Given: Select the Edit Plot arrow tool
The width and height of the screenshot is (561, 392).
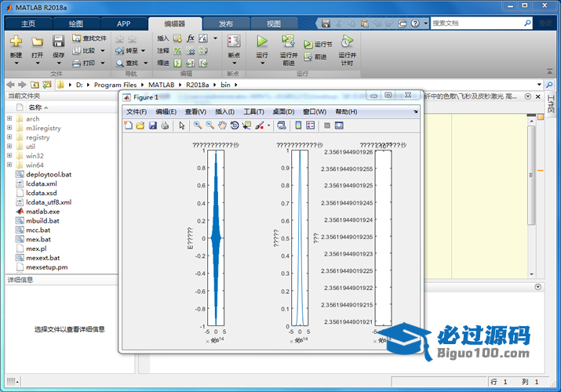Looking at the screenshot, I should point(182,125).
